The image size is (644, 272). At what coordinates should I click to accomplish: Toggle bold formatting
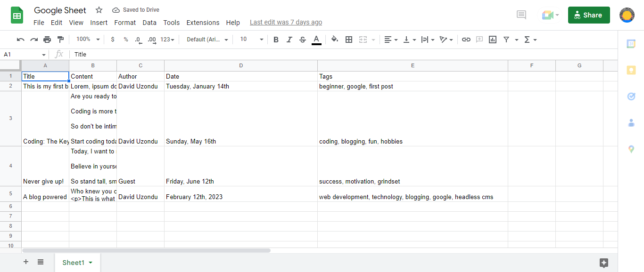[x=276, y=40]
